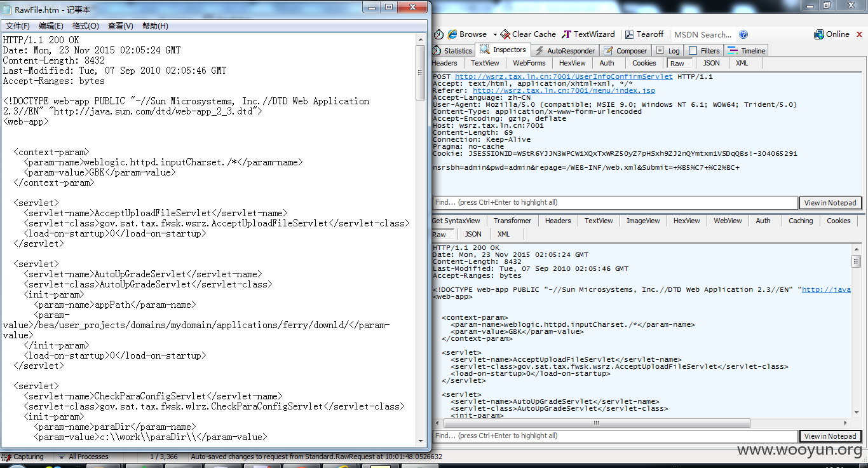The image size is (868, 468).
Task: Click response pane vertical scrollbar
Action: coord(857,331)
